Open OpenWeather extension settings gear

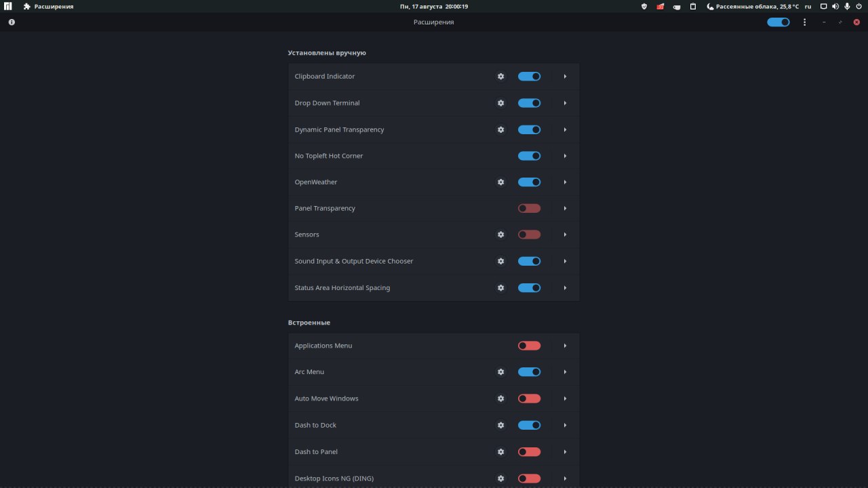coord(500,182)
